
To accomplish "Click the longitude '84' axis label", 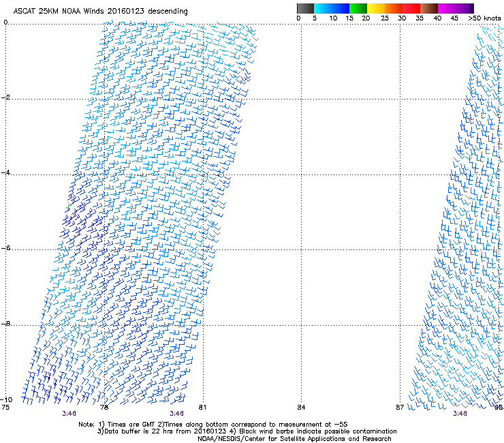I will [301, 408].
